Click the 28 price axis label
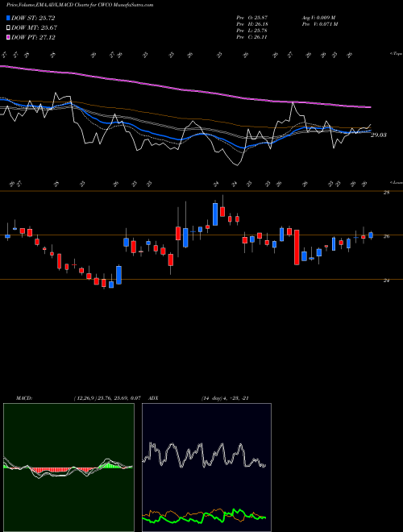Screen dimensions: 403x532 (386, 193)
